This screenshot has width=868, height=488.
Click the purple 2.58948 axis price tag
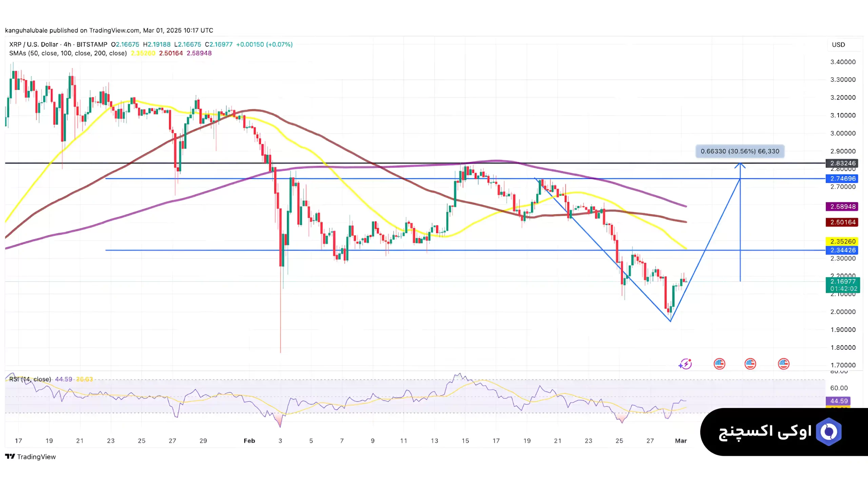(x=842, y=207)
